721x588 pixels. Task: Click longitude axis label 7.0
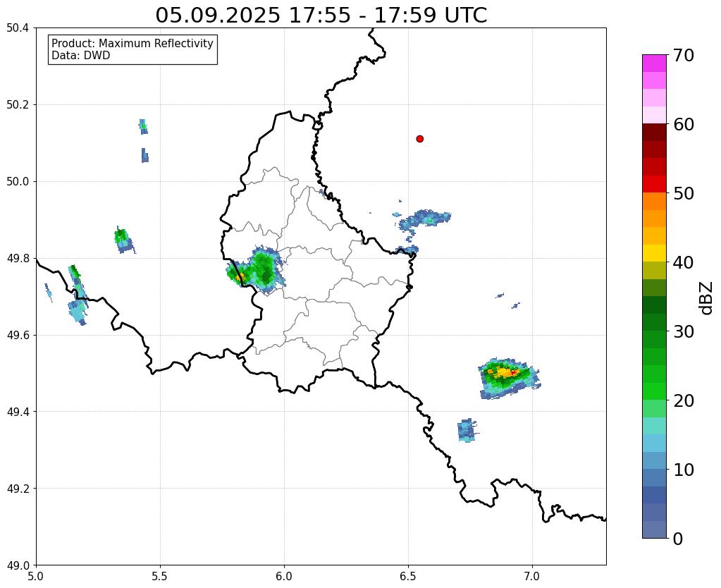(x=533, y=576)
